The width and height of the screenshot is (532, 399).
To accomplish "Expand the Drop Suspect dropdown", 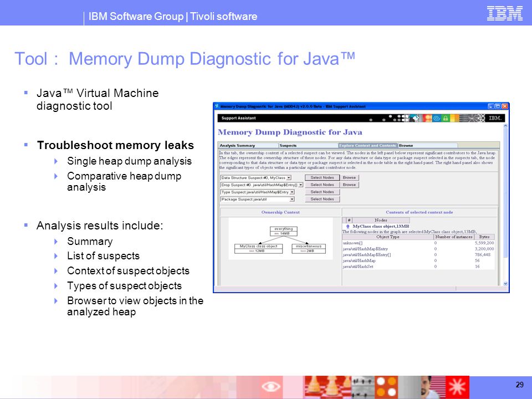I will 300,185.
